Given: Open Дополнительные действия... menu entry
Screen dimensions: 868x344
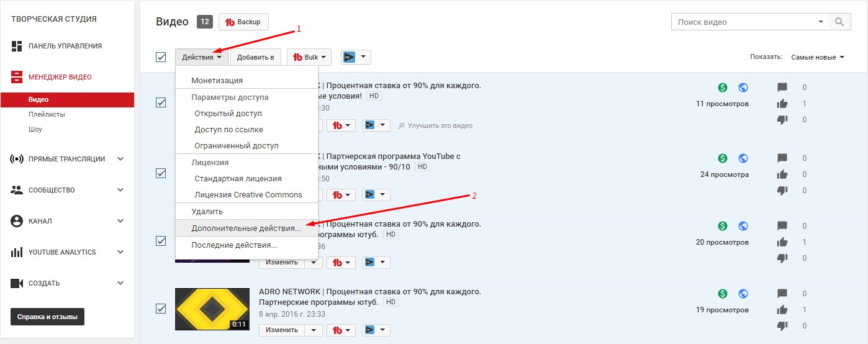Looking at the screenshot, I should pos(246,229).
